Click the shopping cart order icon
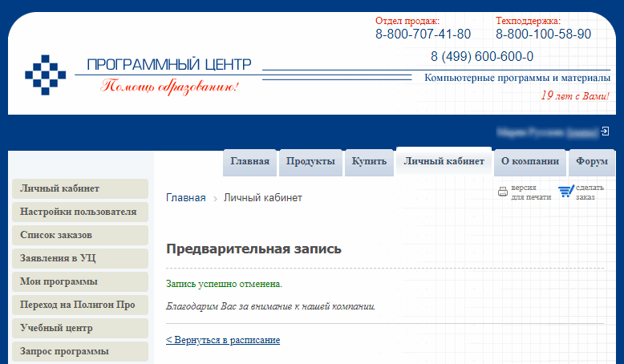The height and width of the screenshot is (364, 624). tap(566, 192)
